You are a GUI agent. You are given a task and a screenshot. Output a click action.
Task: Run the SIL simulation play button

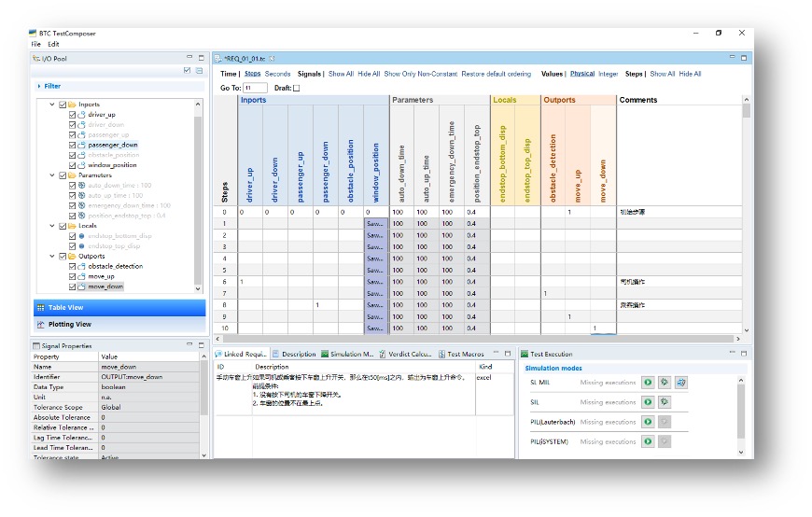tap(648, 402)
